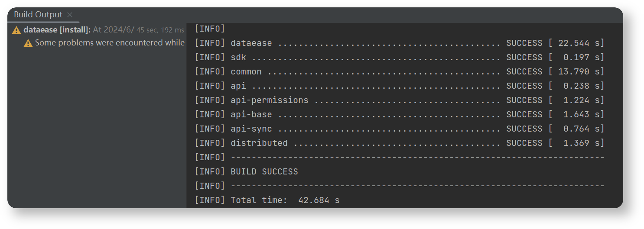Click the common SUCCESS output line
Image resolution: width=644 pixels, height=229 pixels.
point(399,72)
